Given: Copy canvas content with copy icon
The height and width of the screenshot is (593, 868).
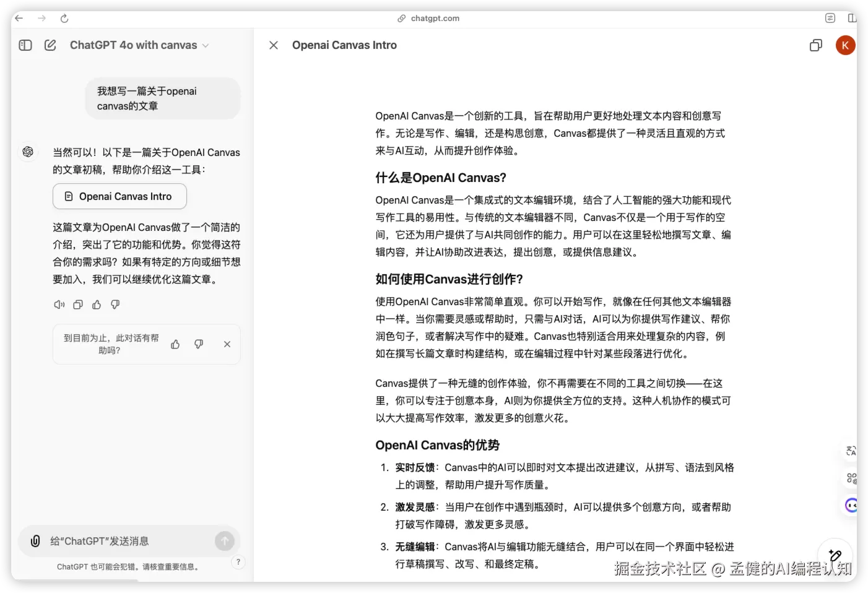Looking at the screenshot, I should (x=816, y=45).
